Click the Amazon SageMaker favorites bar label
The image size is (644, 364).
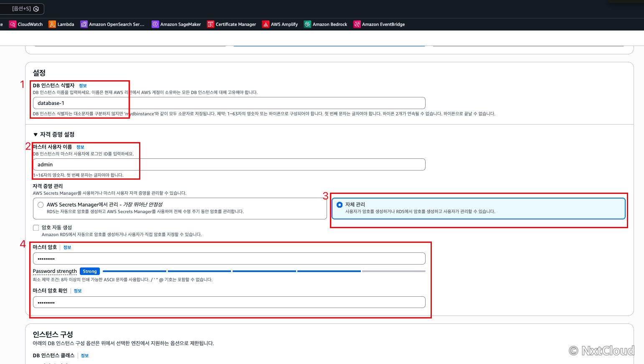(x=180, y=24)
